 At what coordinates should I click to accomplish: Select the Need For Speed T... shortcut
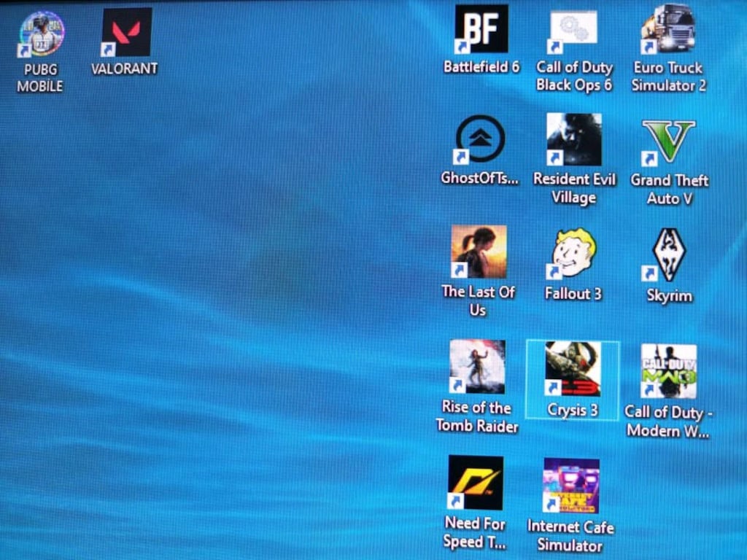476,483
